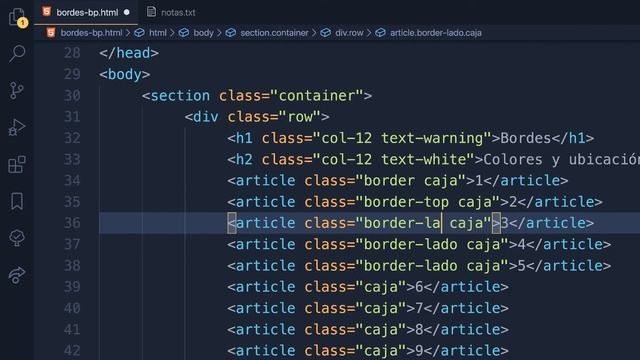The height and width of the screenshot is (360, 640).
Task: Click the section.container breadcrumb segment
Action: (x=274, y=33)
